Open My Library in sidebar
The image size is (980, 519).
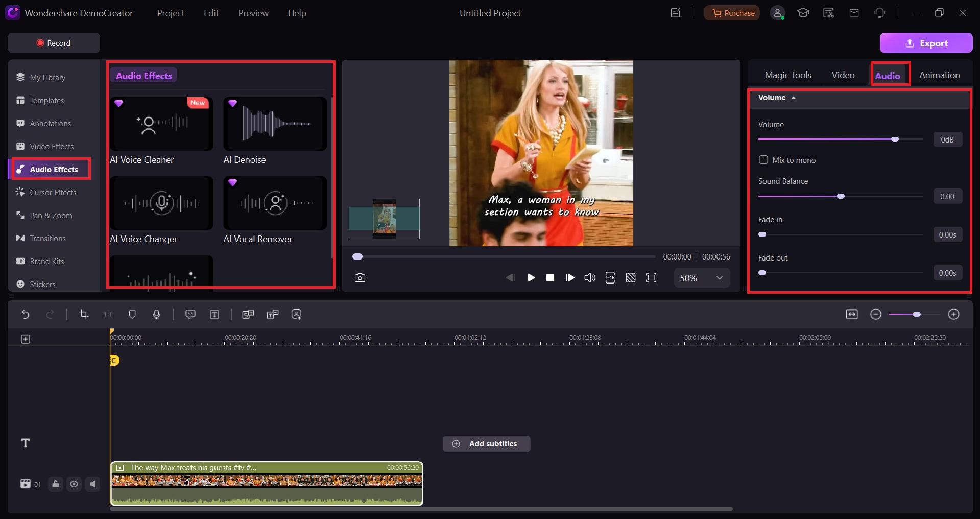click(x=47, y=77)
